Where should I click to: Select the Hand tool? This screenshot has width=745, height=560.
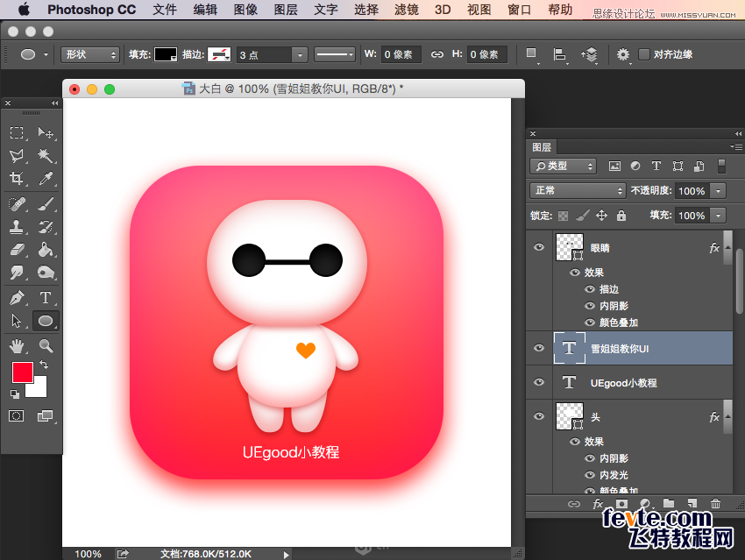pos(17,346)
